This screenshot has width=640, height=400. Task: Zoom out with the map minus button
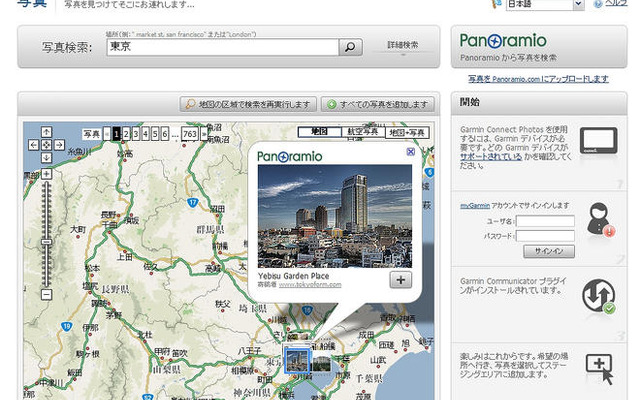click(x=47, y=294)
